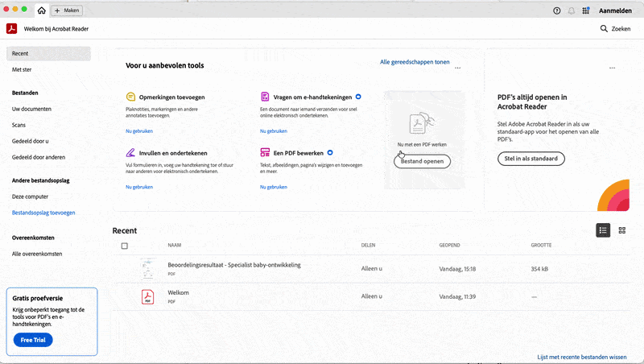
Task: Open Beoordelingsresultaat - Specialist baby-ontwikkeling file
Action: click(x=234, y=265)
